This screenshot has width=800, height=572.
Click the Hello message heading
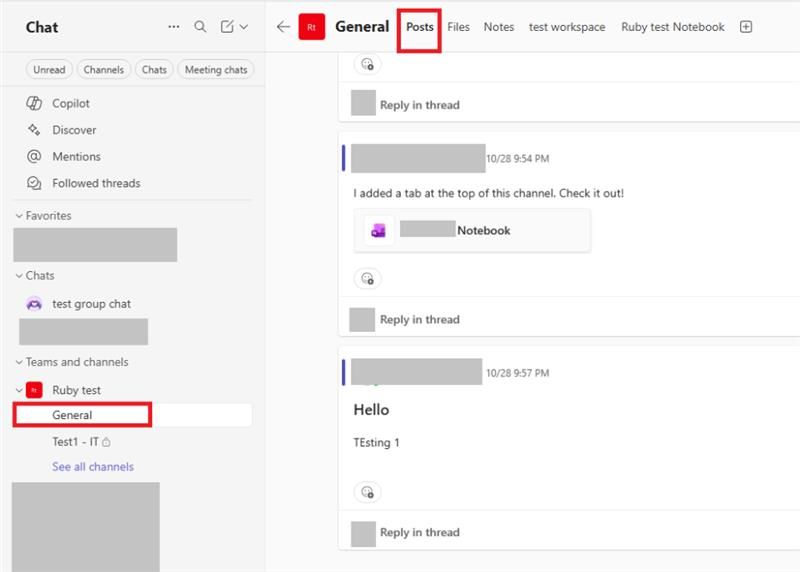click(x=371, y=410)
